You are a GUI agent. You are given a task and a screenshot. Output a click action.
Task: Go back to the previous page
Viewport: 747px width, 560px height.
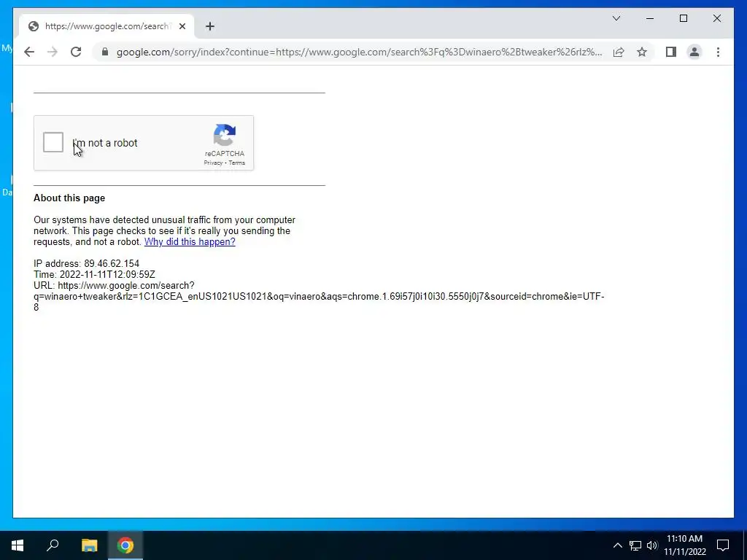click(x=29, y=52)
